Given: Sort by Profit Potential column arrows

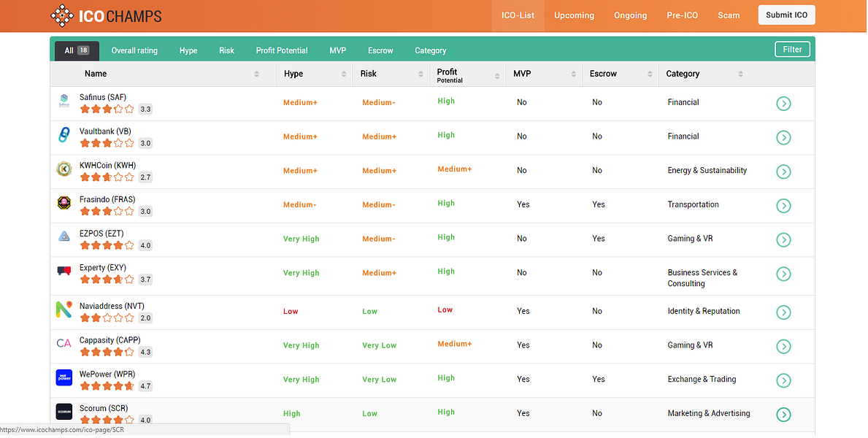Looking at the screenshot, I should tap(497, 77).
